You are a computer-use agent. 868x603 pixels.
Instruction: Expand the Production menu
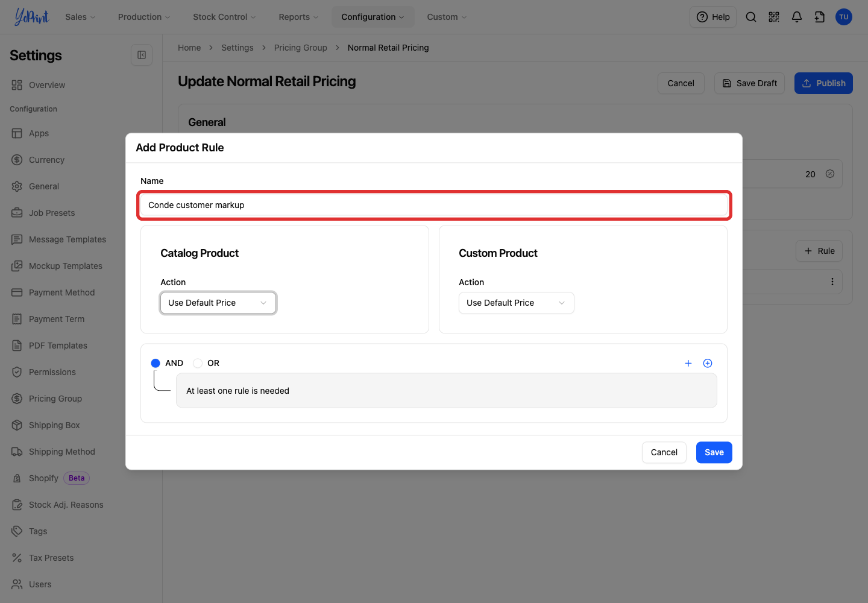(144, 17)
